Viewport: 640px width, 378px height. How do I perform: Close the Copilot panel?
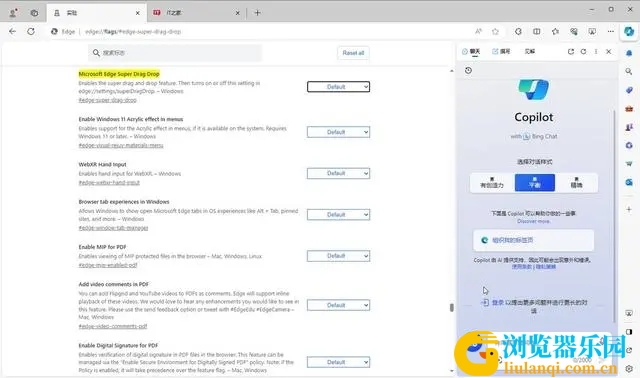tap(609, 51)
